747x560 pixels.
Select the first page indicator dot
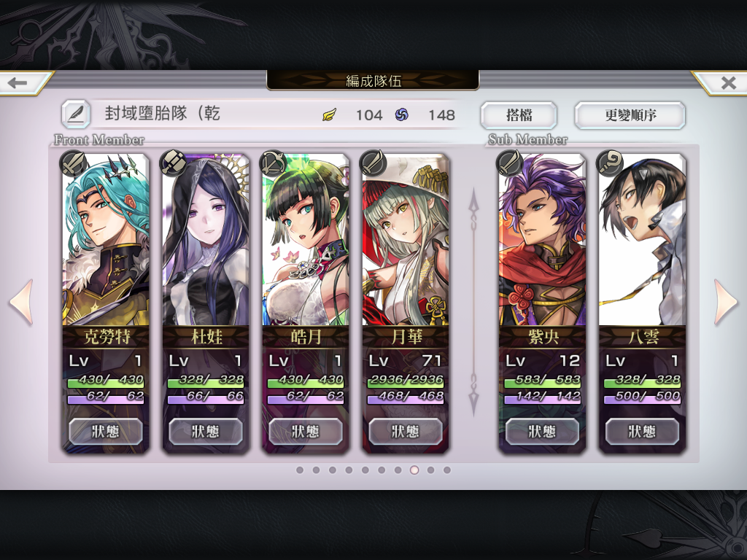(300, 470)
